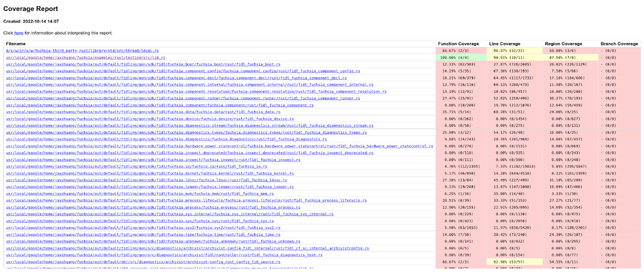Click the 'here' link for report information

coord(19,33)
